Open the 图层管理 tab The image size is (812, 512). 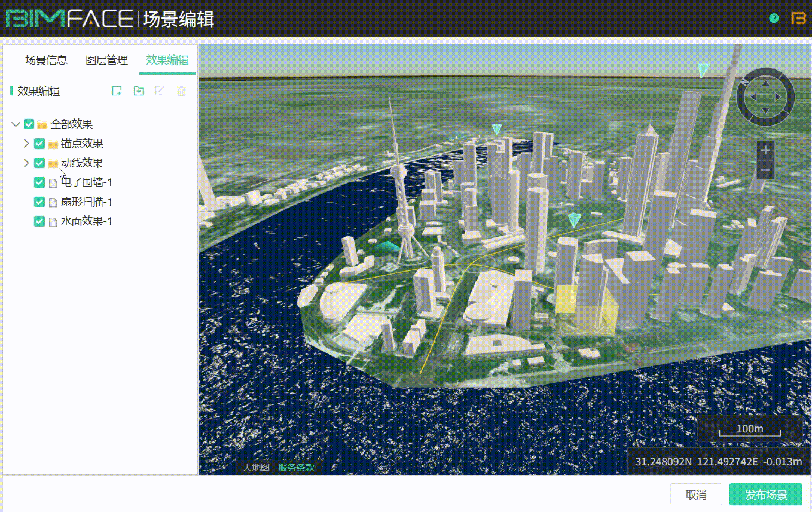[x=106, y=60]
